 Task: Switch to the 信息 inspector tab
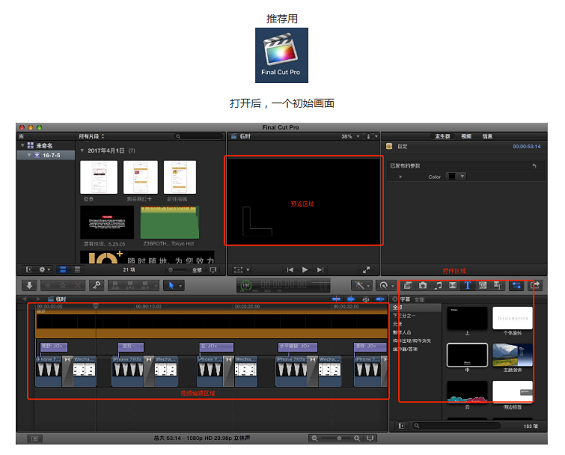pos(487,136)
